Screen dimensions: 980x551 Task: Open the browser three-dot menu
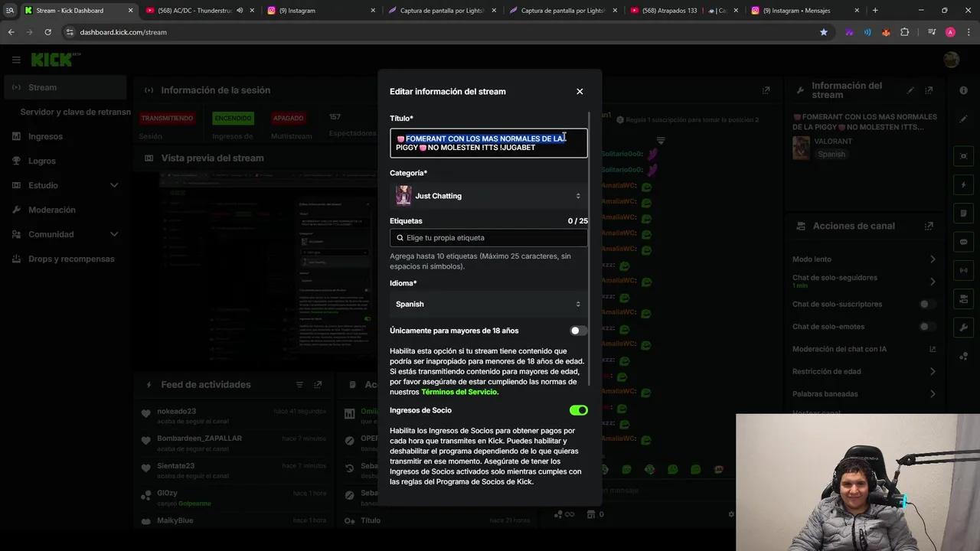point(969,32)
